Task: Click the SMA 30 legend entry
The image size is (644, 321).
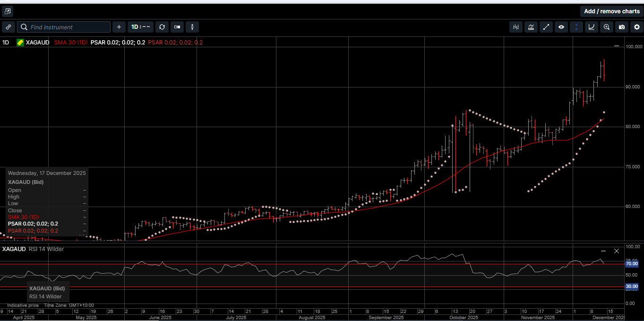Action: click(70, 42)
